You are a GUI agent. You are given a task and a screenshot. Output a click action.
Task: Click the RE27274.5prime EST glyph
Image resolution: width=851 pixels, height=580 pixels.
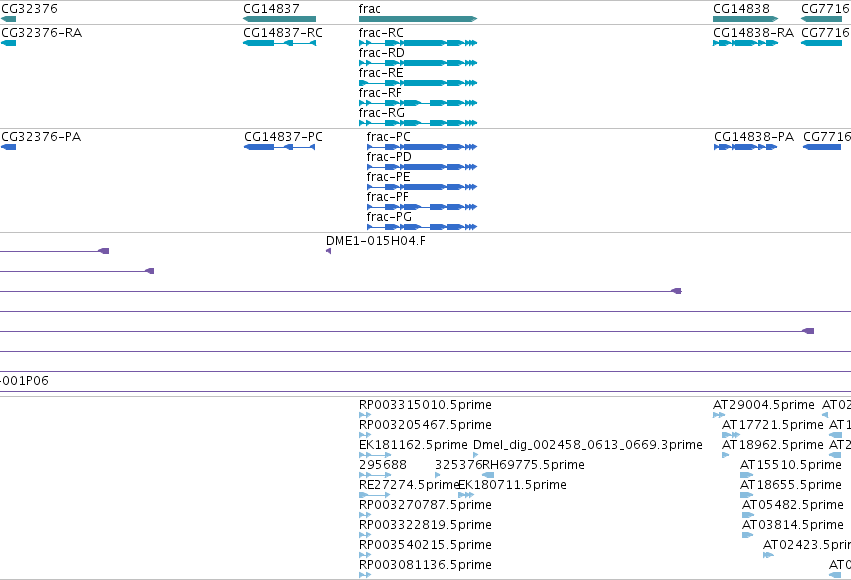click(374, 495)
